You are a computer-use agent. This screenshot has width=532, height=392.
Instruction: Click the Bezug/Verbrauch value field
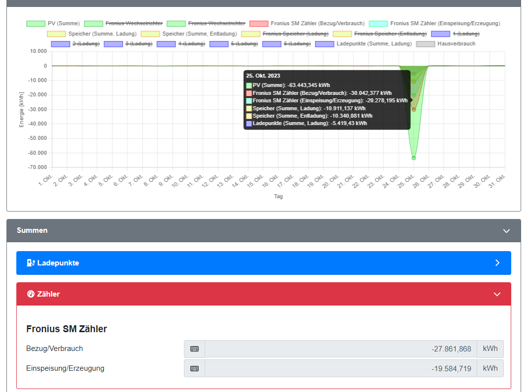(341, 349)
